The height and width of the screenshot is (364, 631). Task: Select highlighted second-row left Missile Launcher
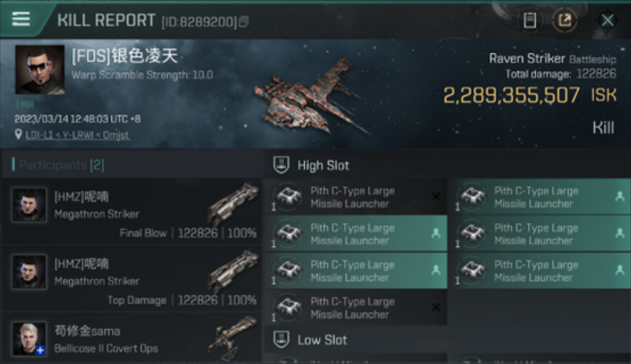355,233
